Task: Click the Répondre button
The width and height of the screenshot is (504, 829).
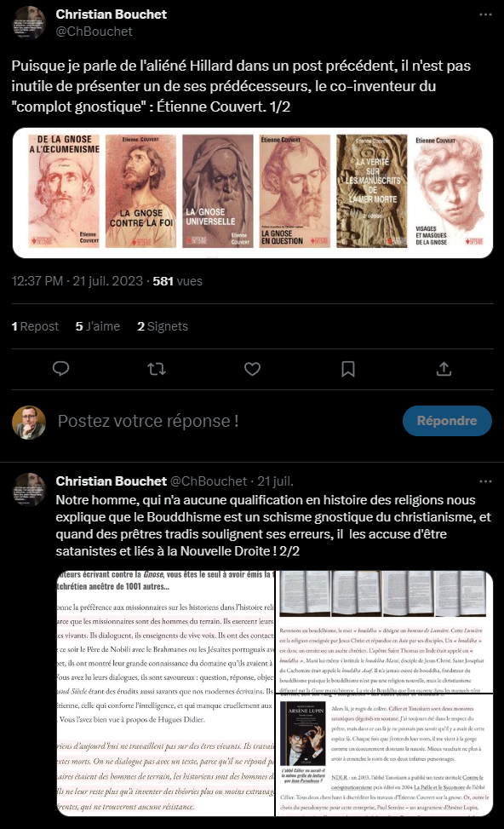Action: 447,421
